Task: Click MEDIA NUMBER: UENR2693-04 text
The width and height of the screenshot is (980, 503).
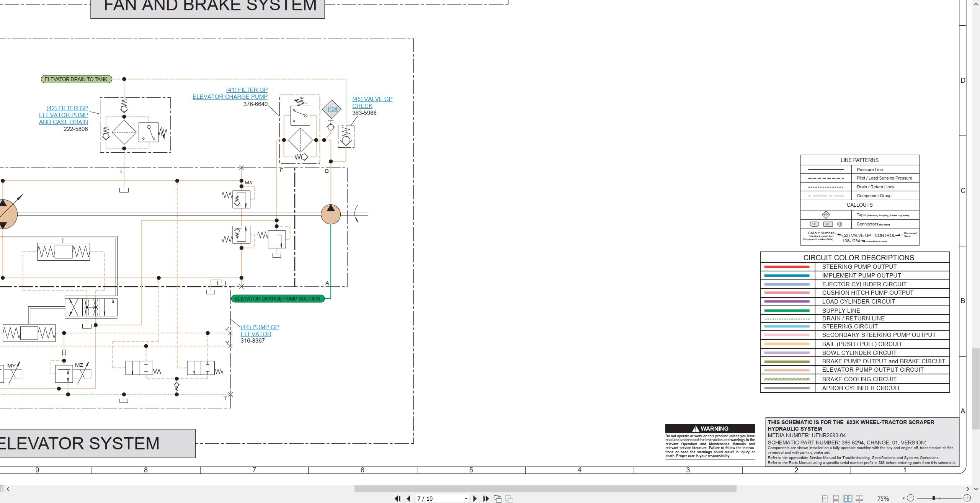Action: pyautogui.click(x=807, y=435)
